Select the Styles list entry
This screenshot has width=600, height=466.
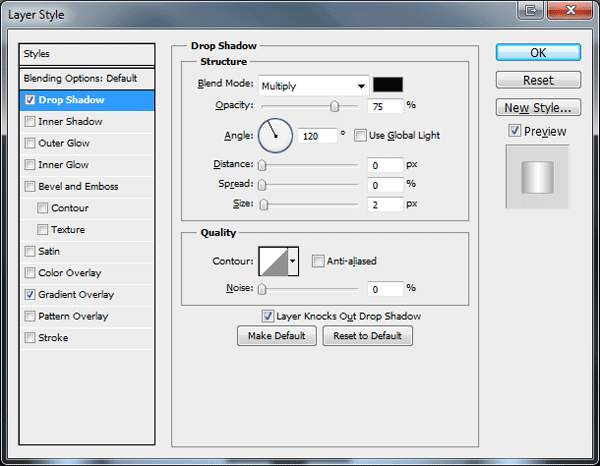(x=87, y=54)
